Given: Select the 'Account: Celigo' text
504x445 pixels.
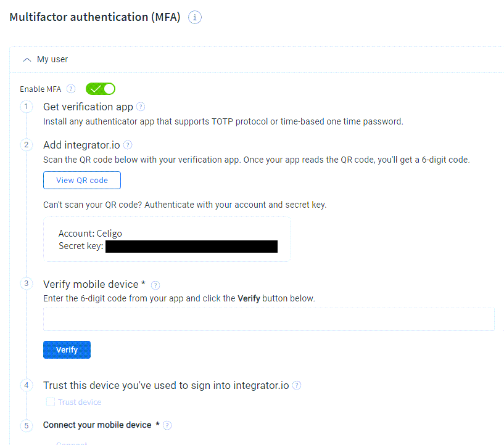Looking at the screenshot, I should click(x=90, y=234).
